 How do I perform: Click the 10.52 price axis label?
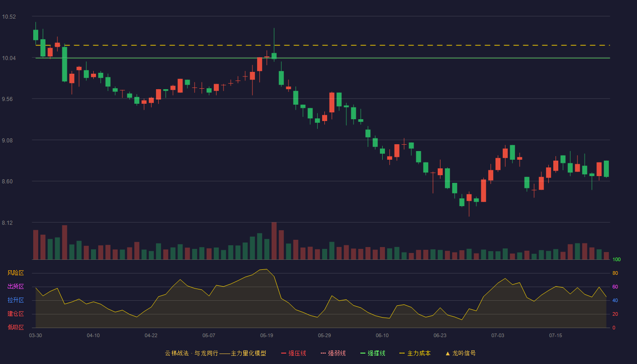(9, 17)
